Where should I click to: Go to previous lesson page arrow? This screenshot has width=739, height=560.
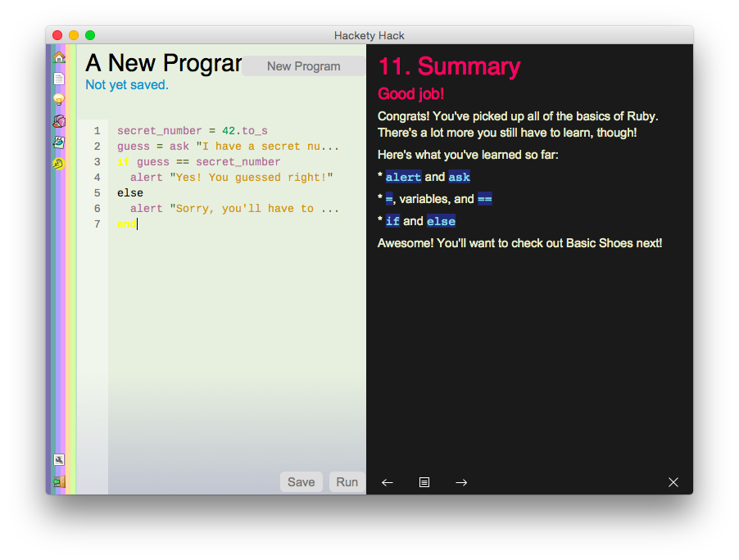pyautogui.click(x=388, y=482)
